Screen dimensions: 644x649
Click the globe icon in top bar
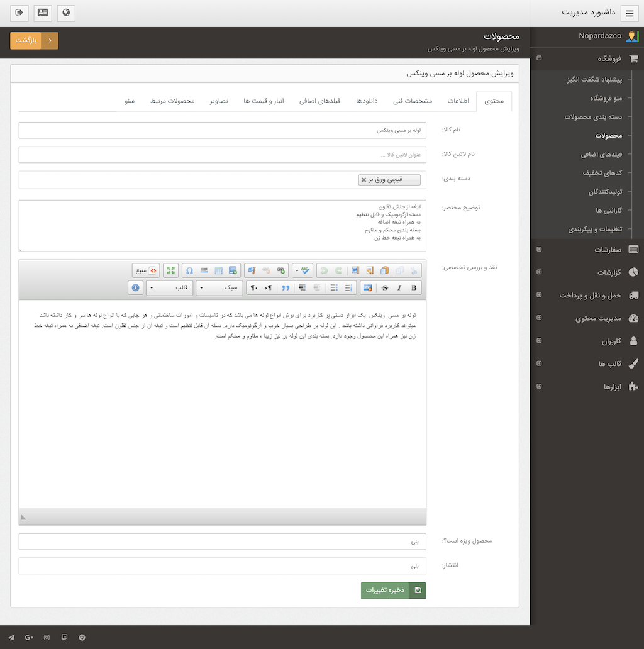66,13
